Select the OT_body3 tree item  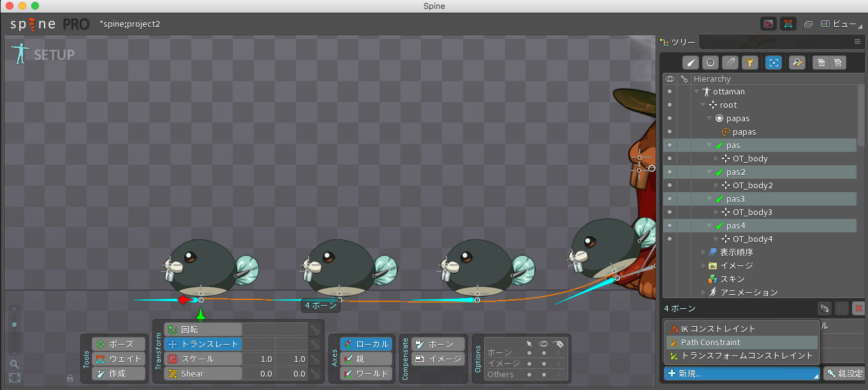pos(753,212)
